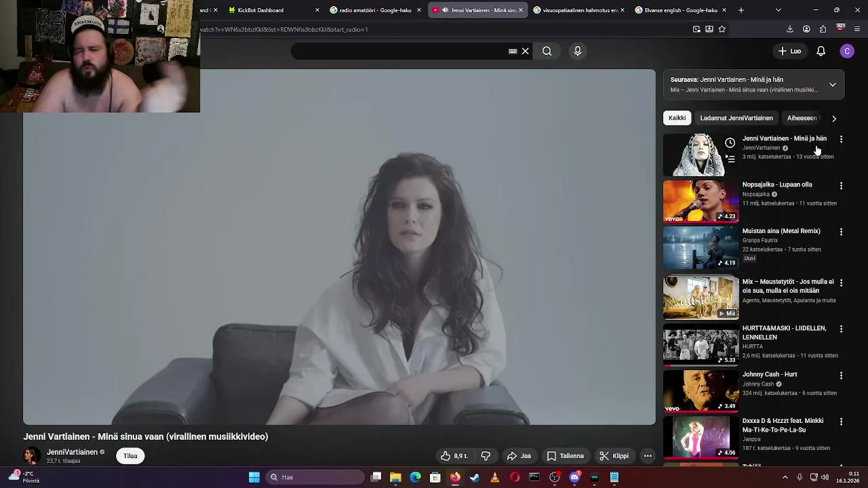The image size is (868, 488).
Task: Collapse the Seuraava playlist panel chevron
Action: (833, 85)
